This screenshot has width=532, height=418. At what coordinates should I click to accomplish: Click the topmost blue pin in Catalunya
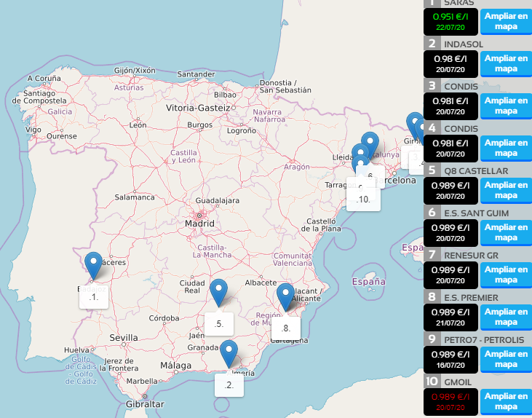point(370,143)
